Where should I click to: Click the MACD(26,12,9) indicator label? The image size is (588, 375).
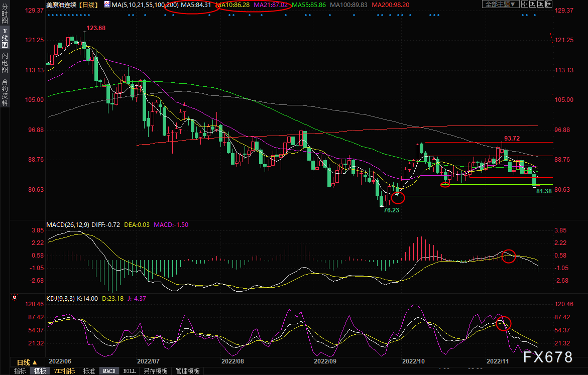click(x=68, y=224)
